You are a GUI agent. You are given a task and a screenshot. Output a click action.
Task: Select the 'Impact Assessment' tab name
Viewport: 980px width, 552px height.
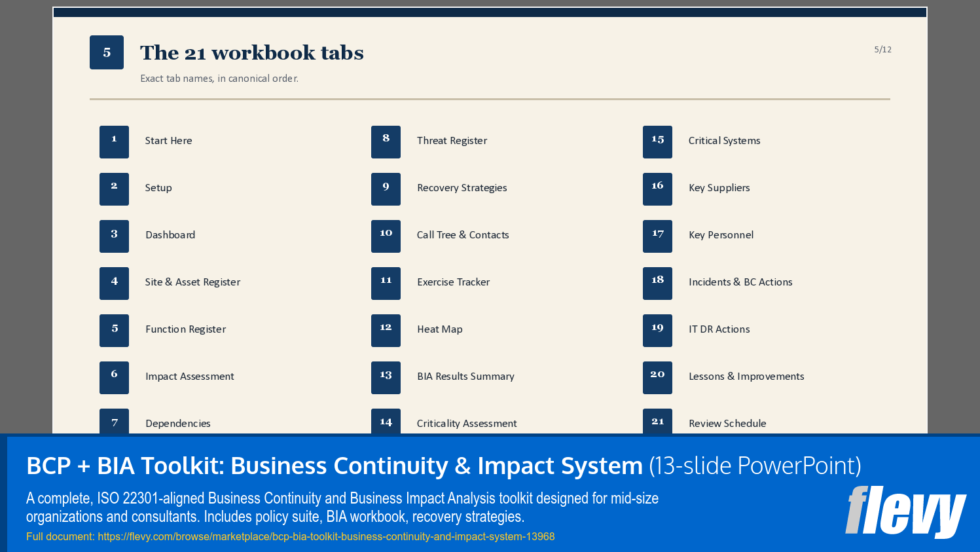point(190,377)
